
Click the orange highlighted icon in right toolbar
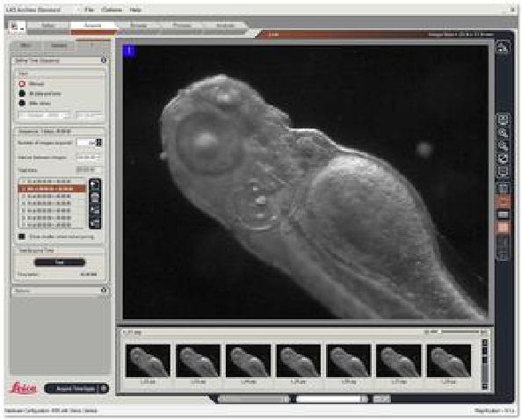503,201
